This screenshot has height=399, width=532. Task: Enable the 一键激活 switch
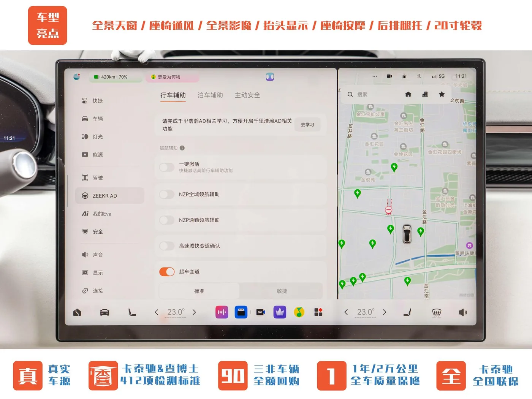(x=167, y=167)
